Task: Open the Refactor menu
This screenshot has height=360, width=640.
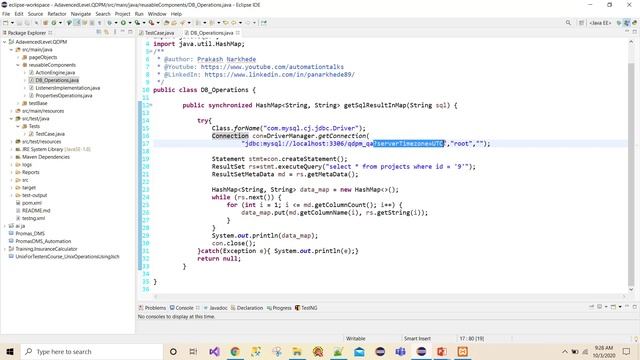Action: 57,14
